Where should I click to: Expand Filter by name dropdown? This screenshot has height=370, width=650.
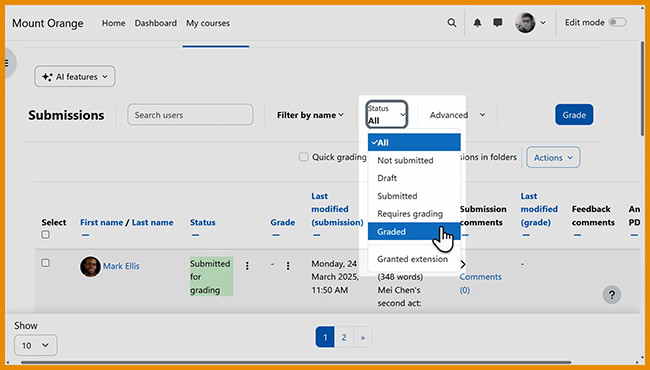[x=310, y=115]
